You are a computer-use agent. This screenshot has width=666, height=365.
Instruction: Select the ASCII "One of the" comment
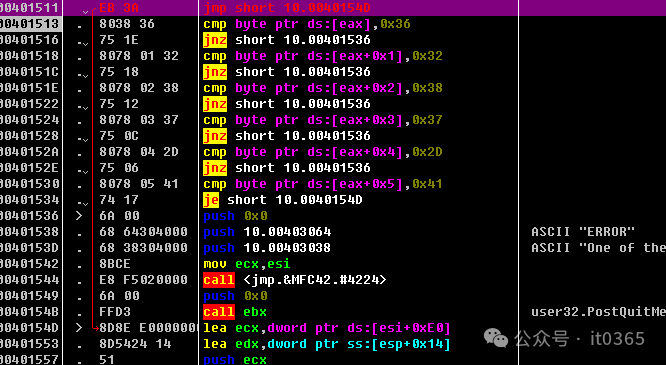598,248
